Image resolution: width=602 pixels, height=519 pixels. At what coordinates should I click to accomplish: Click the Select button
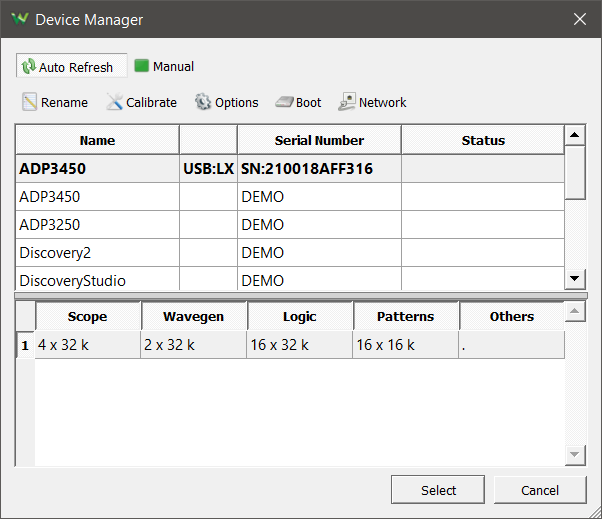click(x=438, y=490)
